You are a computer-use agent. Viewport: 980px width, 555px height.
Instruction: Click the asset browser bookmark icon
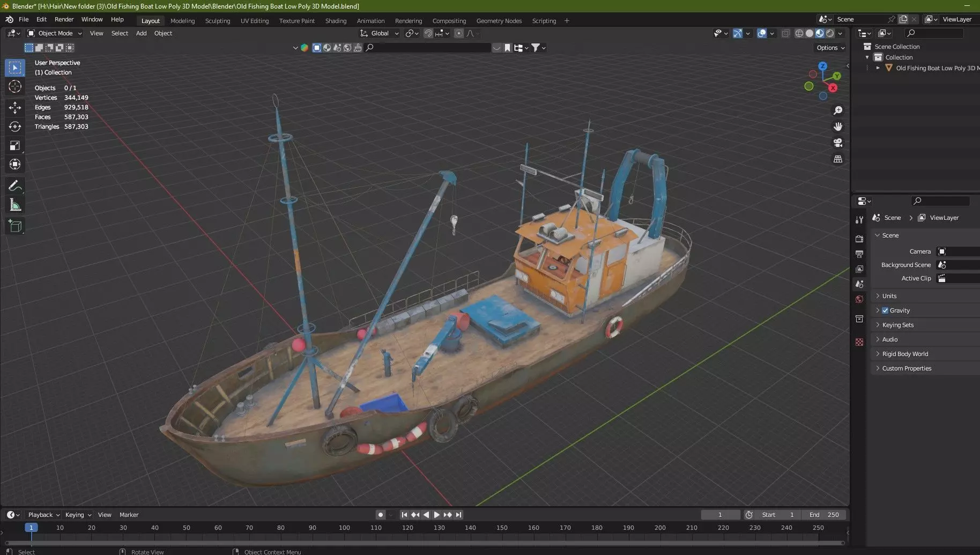pyautogui.click(x=507, y=48)
